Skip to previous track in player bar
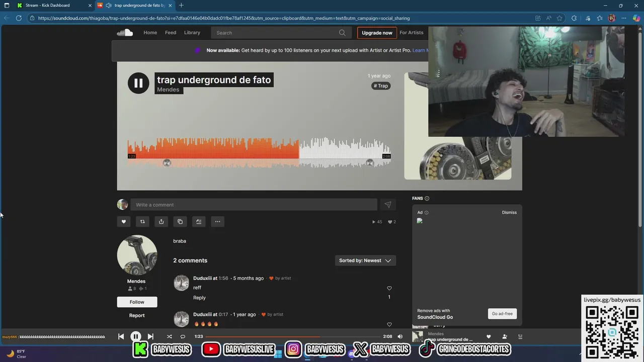Viewport: 644px width, 362px height. (x=121, y=336)
